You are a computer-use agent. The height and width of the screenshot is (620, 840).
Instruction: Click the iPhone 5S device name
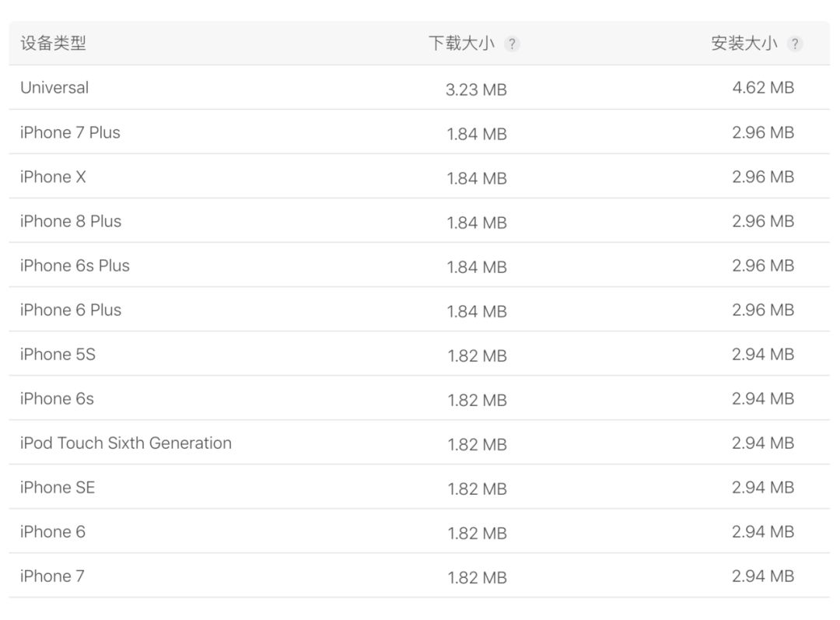tap(58, 354)
